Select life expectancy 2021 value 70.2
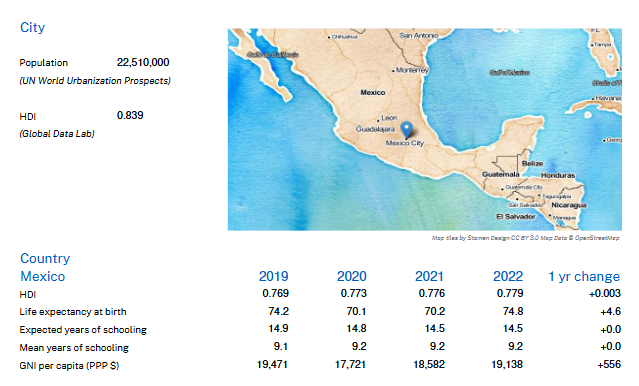Image resolution: width=639 pixels, height=386 pixels. [x=435, y=311]
